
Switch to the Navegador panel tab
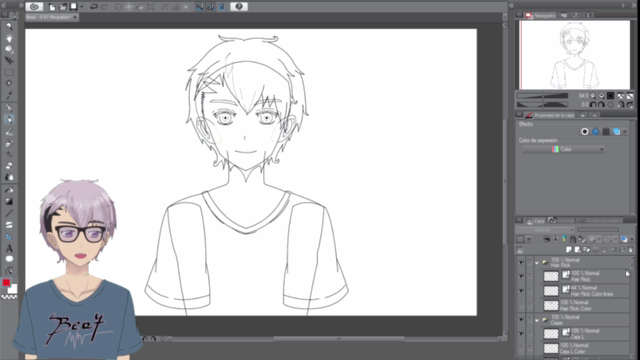(540, 16)
